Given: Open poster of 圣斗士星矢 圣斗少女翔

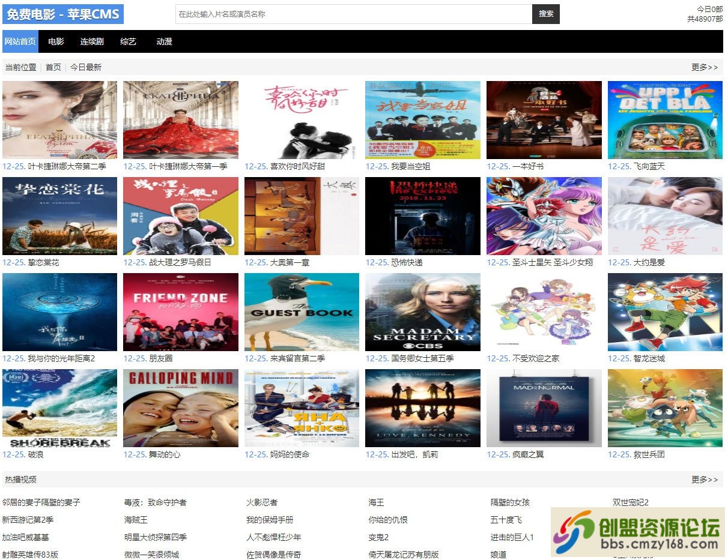Looking at the screenshot, I should click(544, 216).
